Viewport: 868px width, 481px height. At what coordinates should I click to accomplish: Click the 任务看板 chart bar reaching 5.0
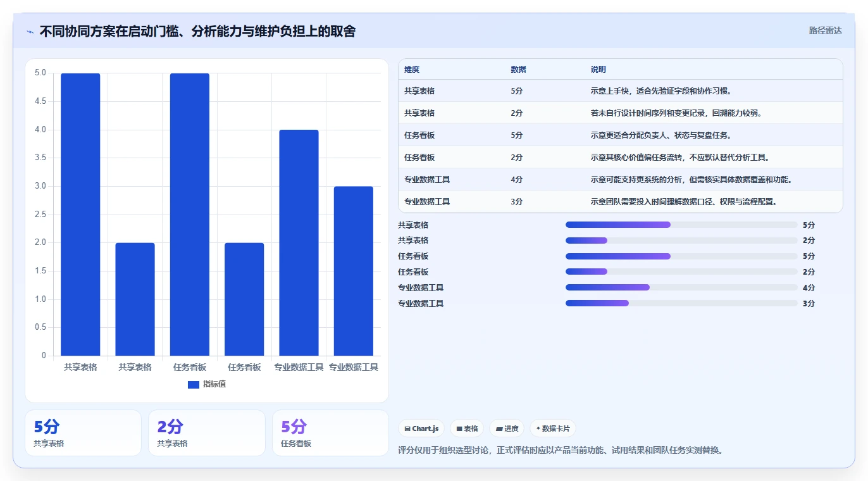click(190, 215)
